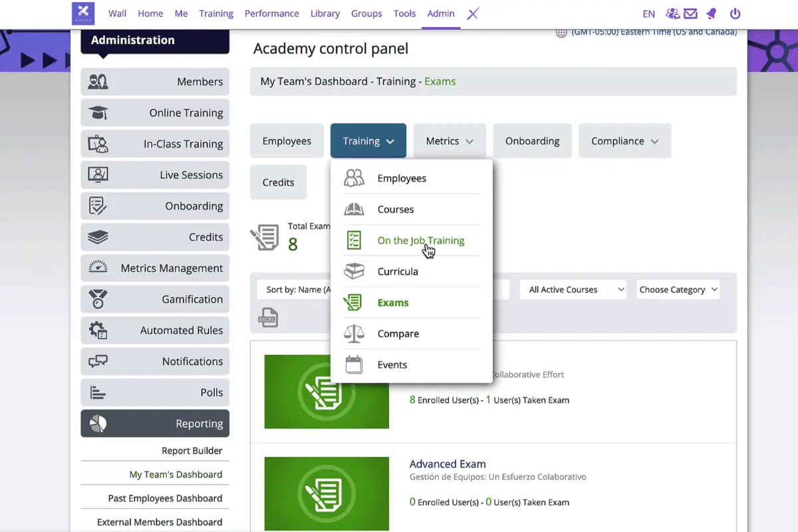This screenshot has height=532, width=798.
Task: Open the All Active Courses dropdown
Action: [573, 289]
